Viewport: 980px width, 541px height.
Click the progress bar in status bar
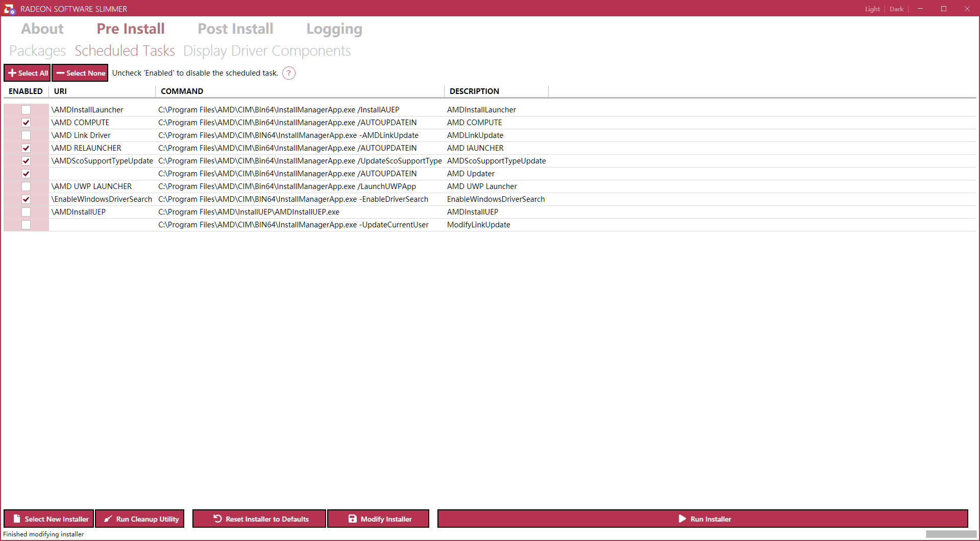click(x=951, y=534)
